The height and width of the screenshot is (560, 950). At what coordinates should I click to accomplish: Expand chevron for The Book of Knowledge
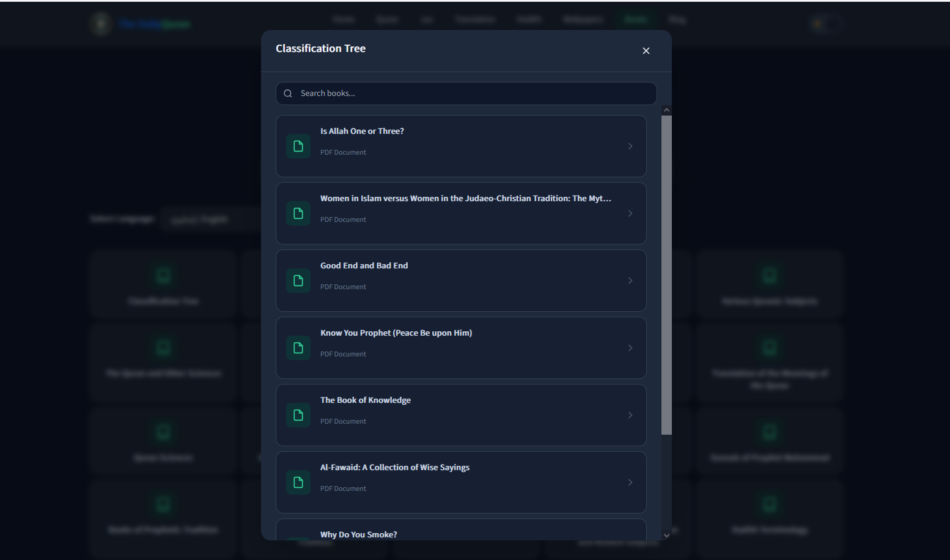pyautogui.click(x=630, y=415)
